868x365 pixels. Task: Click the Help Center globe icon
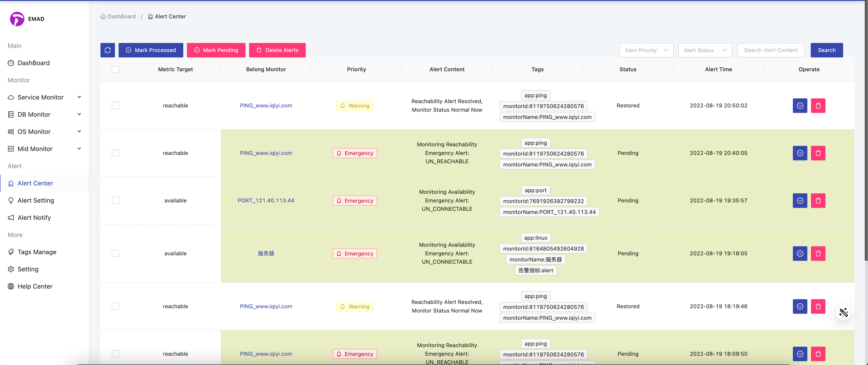tap(11, 286)
